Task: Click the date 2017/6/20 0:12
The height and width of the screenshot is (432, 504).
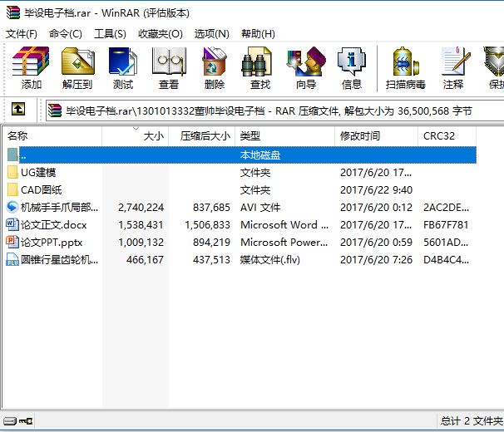Action: click(377, 207)
